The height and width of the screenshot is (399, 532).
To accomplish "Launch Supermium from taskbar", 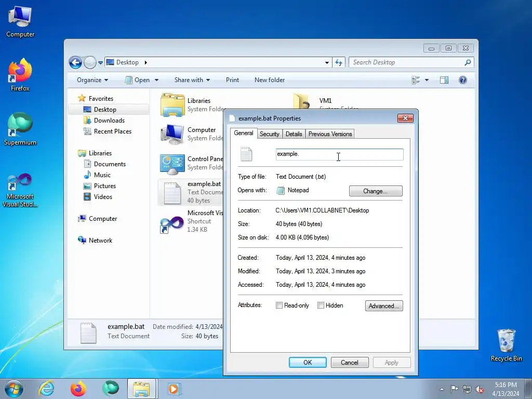I will point(111,389).
